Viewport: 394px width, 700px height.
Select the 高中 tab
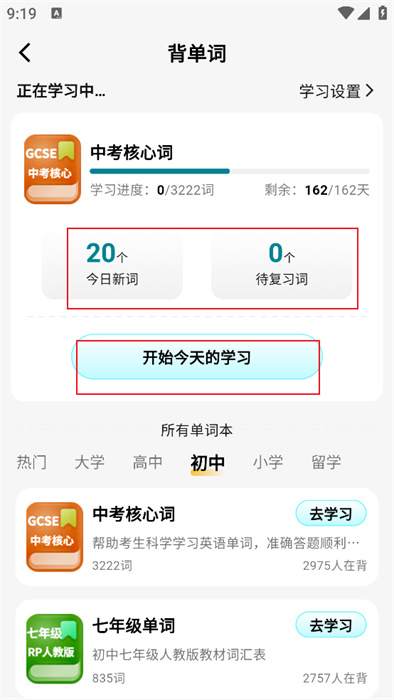pyautogui.click(x=147, y=462)
